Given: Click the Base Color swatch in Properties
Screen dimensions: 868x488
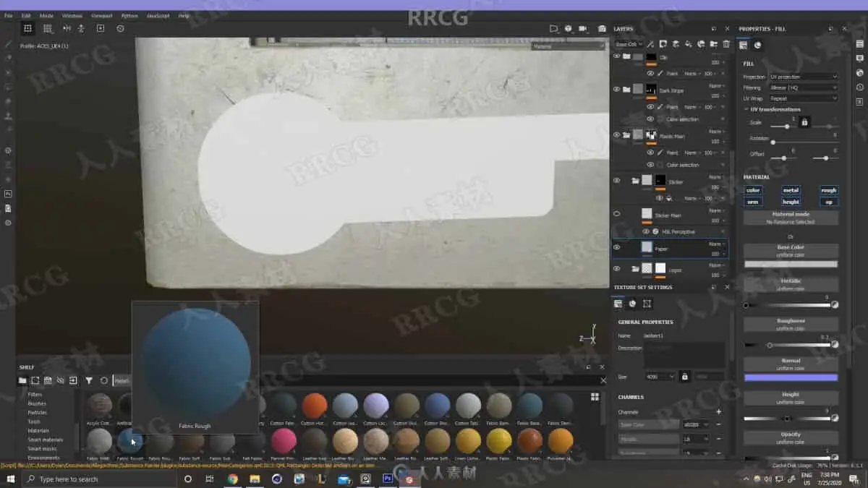Looking at the screenshot, I should click(791, 264).
